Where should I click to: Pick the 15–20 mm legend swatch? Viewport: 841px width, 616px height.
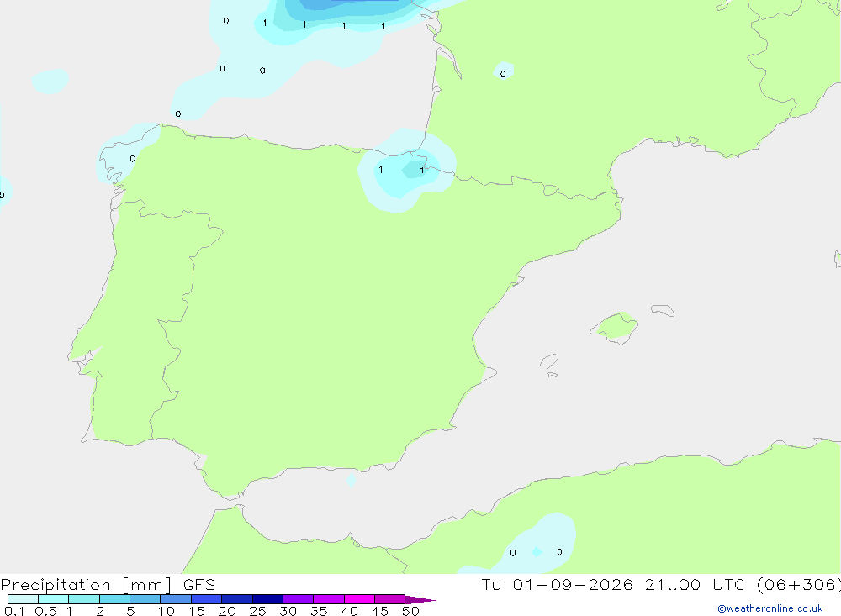pyautogui.click(x=207, y=599)
